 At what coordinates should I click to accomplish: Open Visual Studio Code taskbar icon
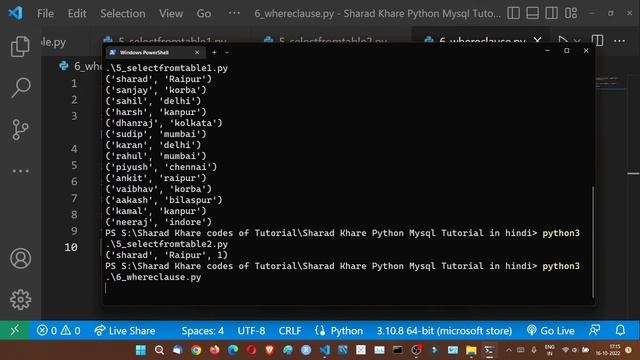point(324,350)
